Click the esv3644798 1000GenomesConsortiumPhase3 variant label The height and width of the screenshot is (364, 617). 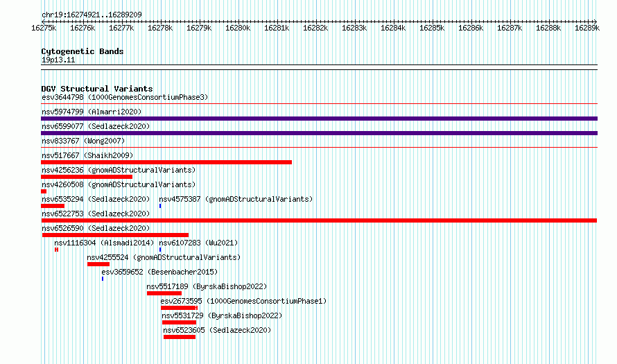tap(125, 97)
